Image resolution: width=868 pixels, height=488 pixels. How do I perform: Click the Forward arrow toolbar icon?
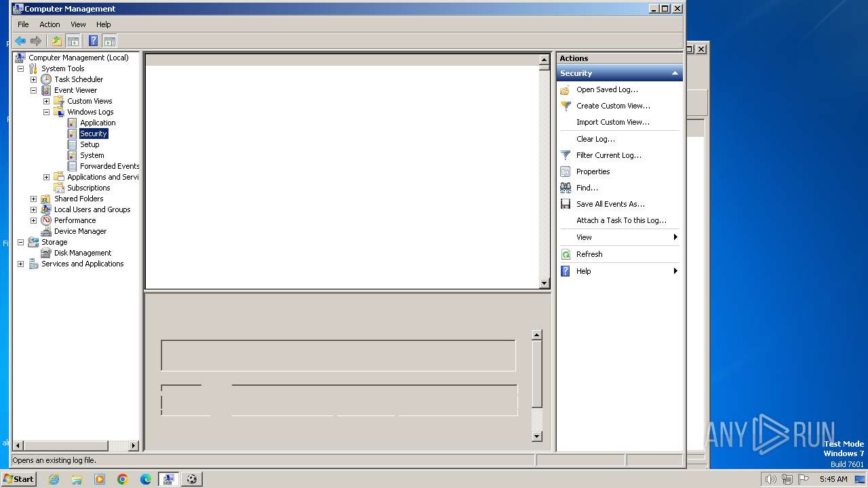pyautogui.click(x=36, y=41)
